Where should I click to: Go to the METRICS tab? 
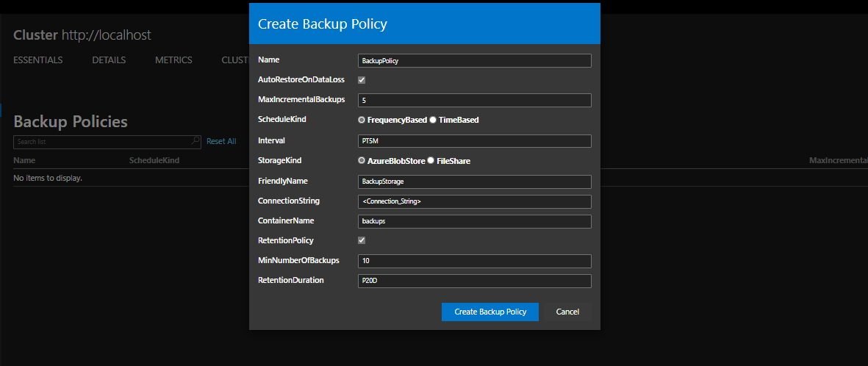173,60
